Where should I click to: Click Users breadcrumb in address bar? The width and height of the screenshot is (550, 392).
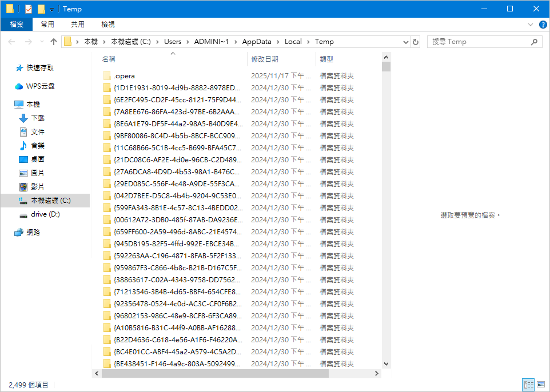[x=173, y=42]
